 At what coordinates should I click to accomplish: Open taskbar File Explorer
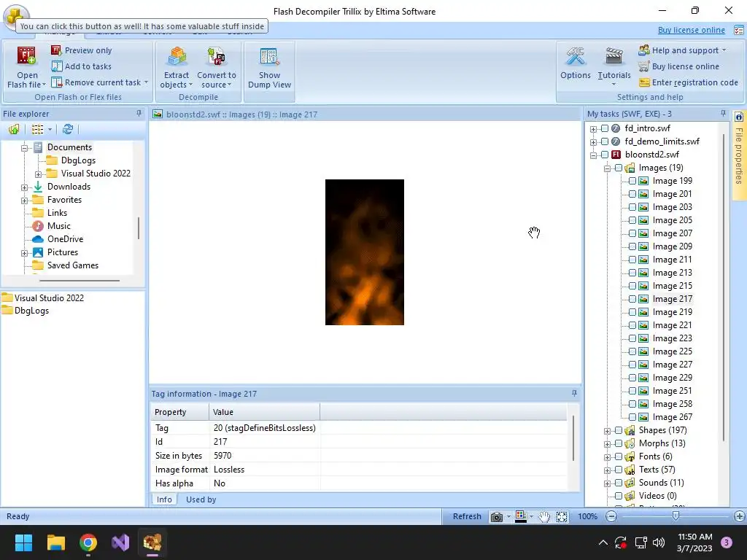tap(55, 542)
